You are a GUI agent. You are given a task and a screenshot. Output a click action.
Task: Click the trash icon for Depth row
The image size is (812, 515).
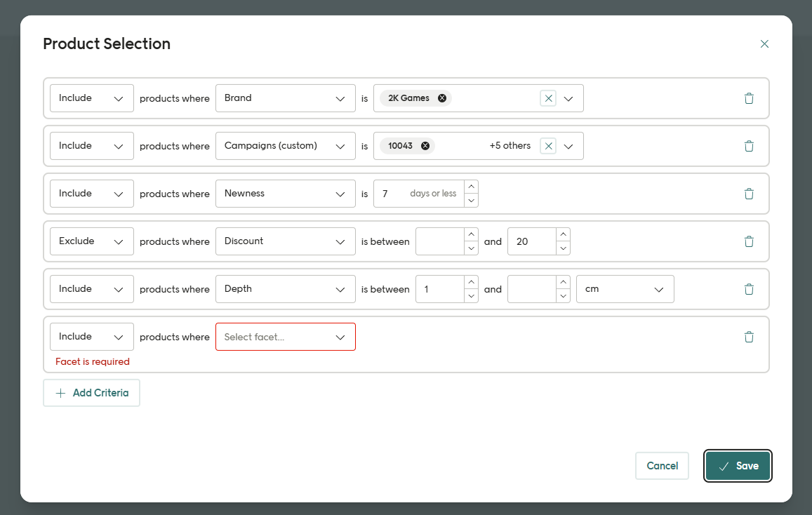point(749,289)
